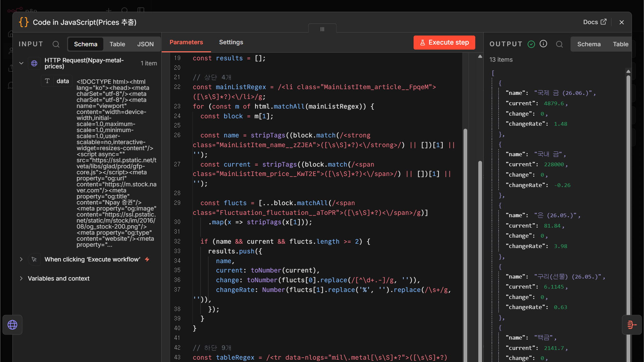Click the green output success check icon

coord(531,44)
